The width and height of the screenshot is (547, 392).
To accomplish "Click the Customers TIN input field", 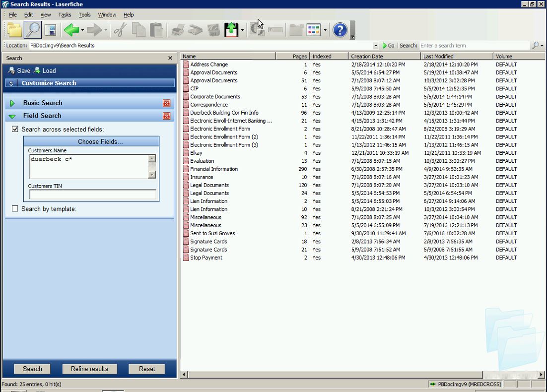I will 92,195.
